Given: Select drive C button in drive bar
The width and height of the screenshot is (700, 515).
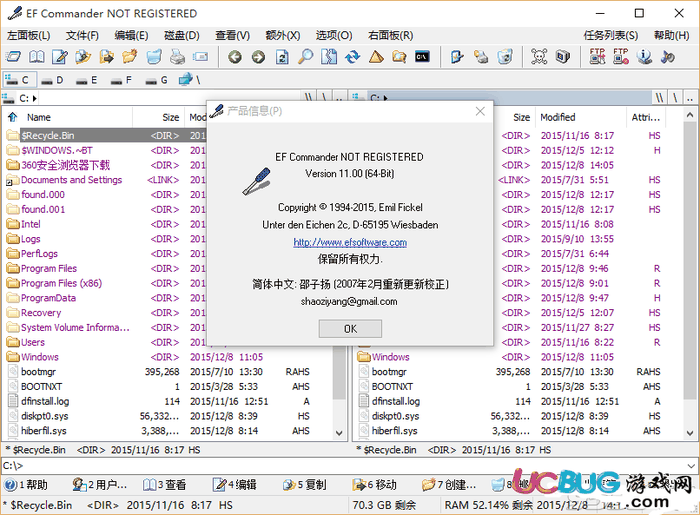Looking at the screenshot, I should coord(20,80).
